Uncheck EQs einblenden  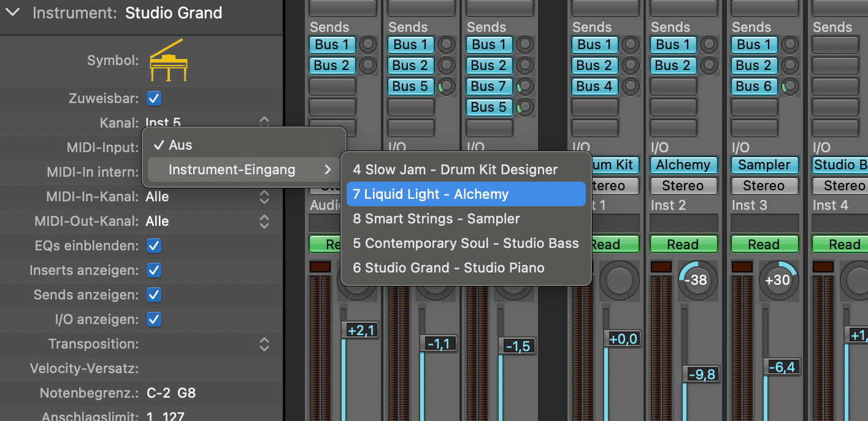154,245
